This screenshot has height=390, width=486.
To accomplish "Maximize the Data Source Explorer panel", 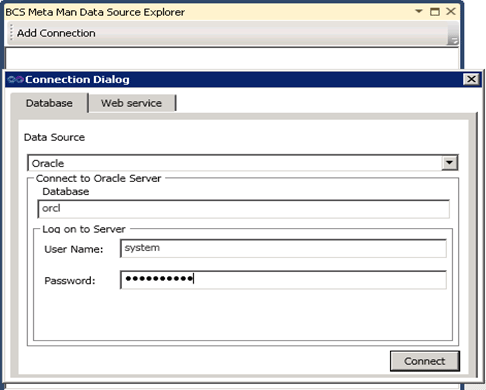I will point(435,12).
